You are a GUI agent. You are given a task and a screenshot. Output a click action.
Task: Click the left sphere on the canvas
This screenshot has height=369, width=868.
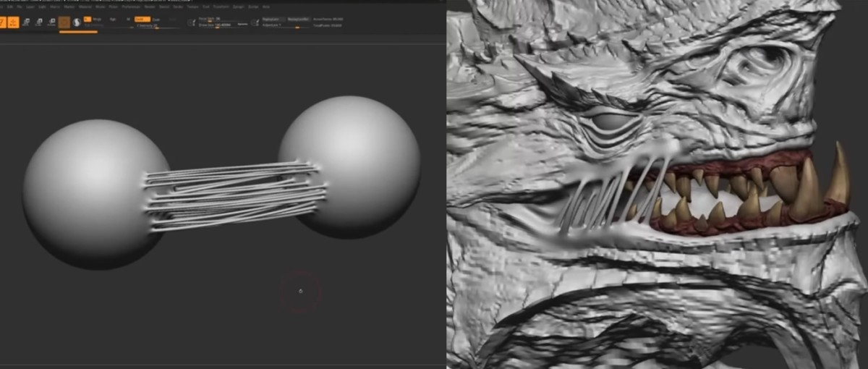click(x=87, y=192)
